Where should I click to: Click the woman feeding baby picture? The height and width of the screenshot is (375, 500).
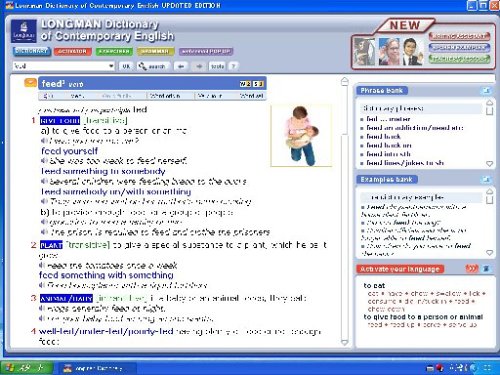pos(301,136)
